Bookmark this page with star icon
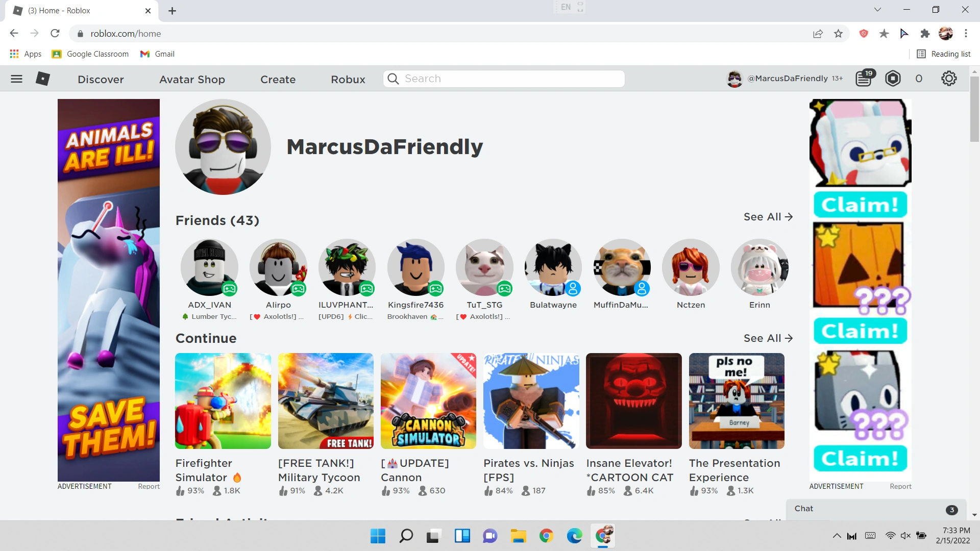This screenshot has height=551, width=980. (838, 34)
